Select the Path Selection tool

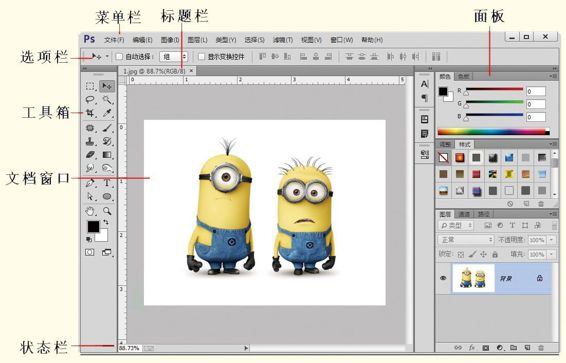pyautogui.click(x=90, y=197)
